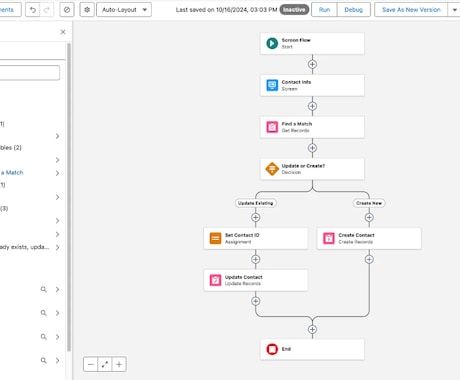The width and height of the screenshot is (460, 380).
Task: Add element after Update Contact
Action: tap(256, 301)
